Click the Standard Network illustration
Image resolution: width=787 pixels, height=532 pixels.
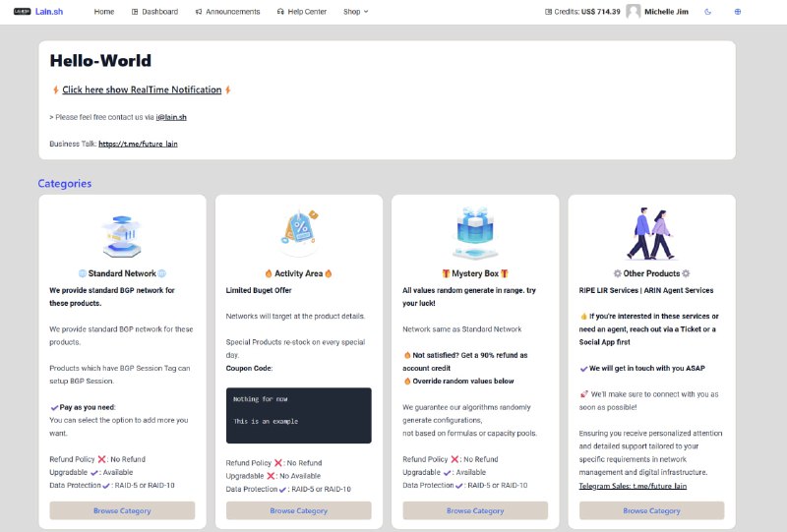[x=122, y=234]
